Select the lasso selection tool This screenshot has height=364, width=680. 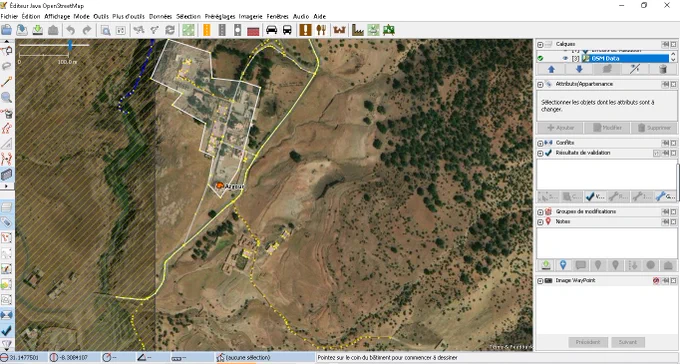[x=7, y=66]
